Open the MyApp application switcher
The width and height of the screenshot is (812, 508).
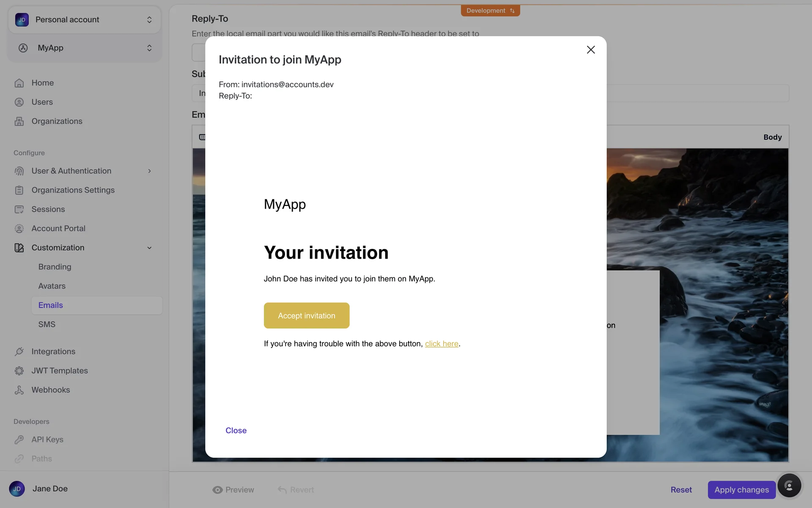click(85, 48)
